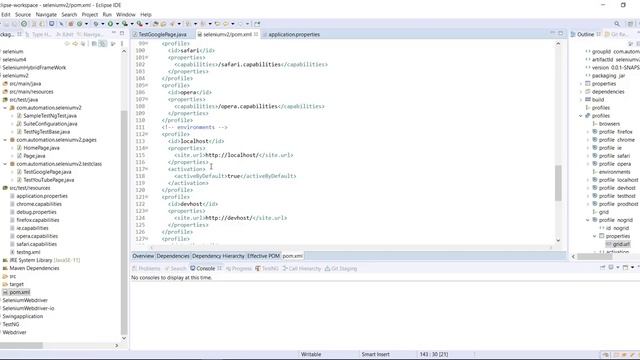Switch to the TestNG view tab
640x360 pixels.
point(267,268)
